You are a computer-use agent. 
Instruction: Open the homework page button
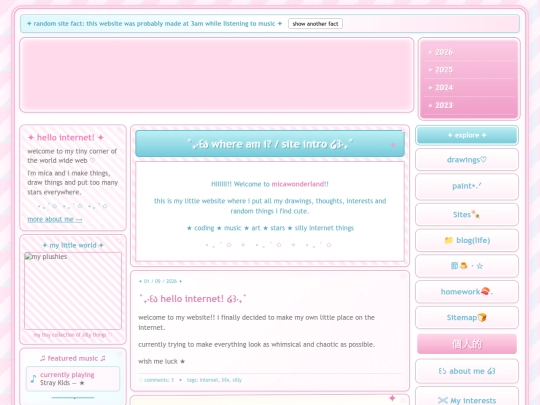[x=467, y=292]
